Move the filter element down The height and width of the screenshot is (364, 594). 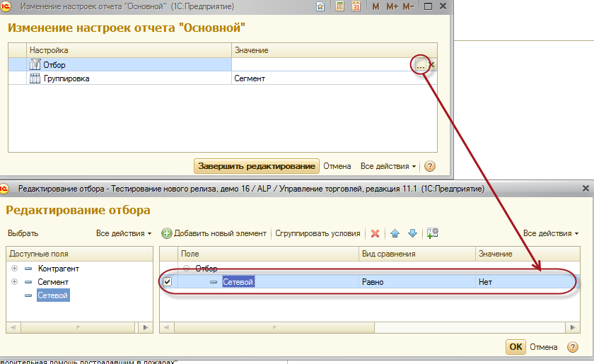(412, 233)
